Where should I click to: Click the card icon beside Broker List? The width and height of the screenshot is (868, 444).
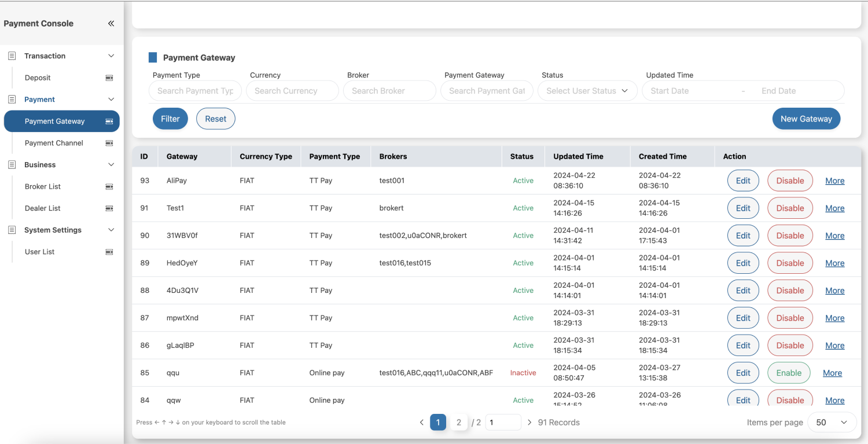pos(109,186)
